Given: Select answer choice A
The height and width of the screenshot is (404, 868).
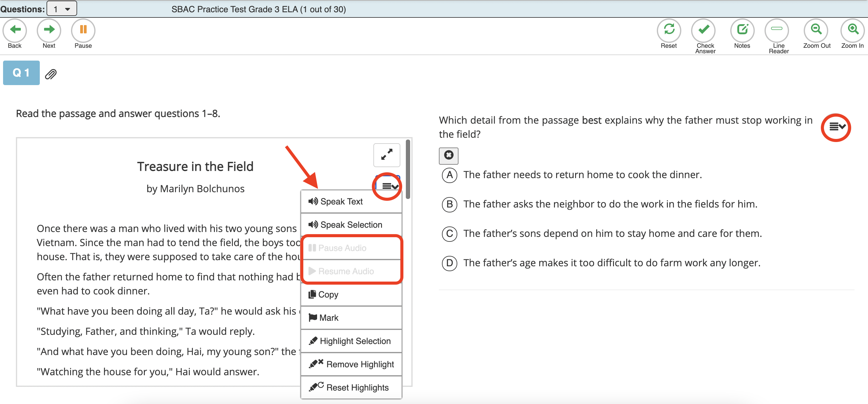Looking at the screenshot, I should click(x=450, y=175).
